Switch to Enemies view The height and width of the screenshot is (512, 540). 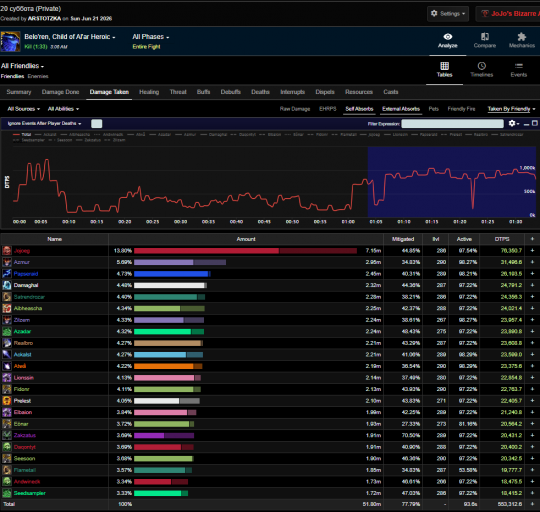pyautogui.click(x=38, y=76)
